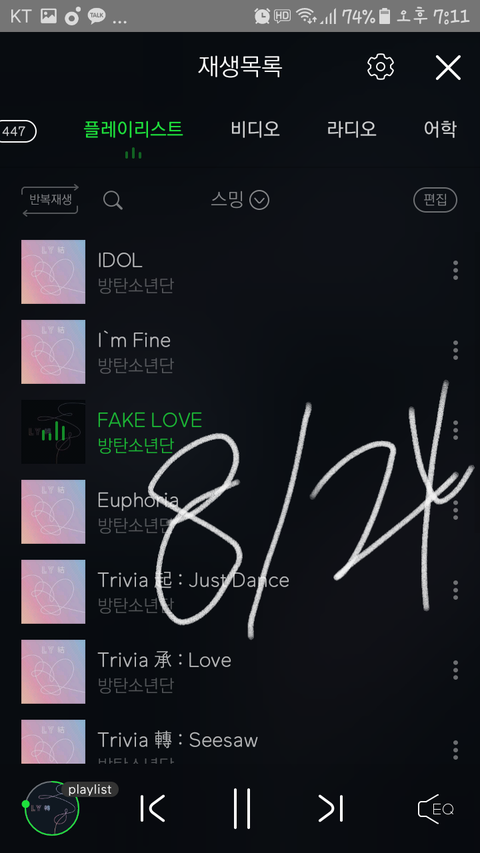This screenshot has width=480, height=853.
Task: Tap the search magnifier icon
Action: point(113,200)
